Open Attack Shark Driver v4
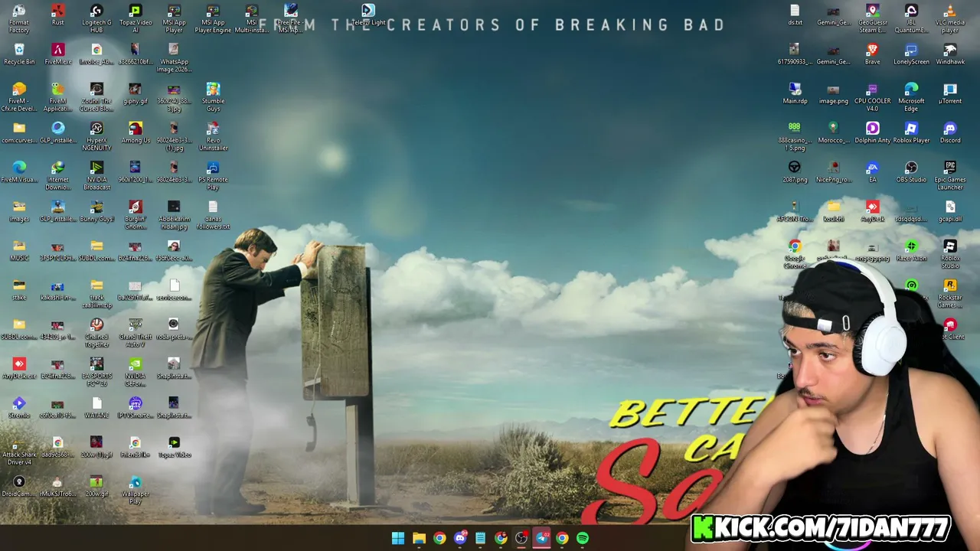This screenshot has width=980, height=551. (19, 450)
